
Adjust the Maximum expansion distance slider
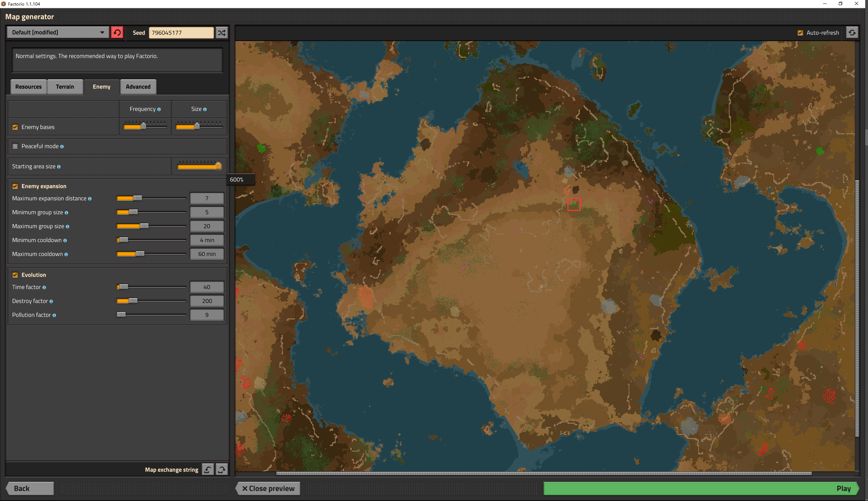(151, 198)
